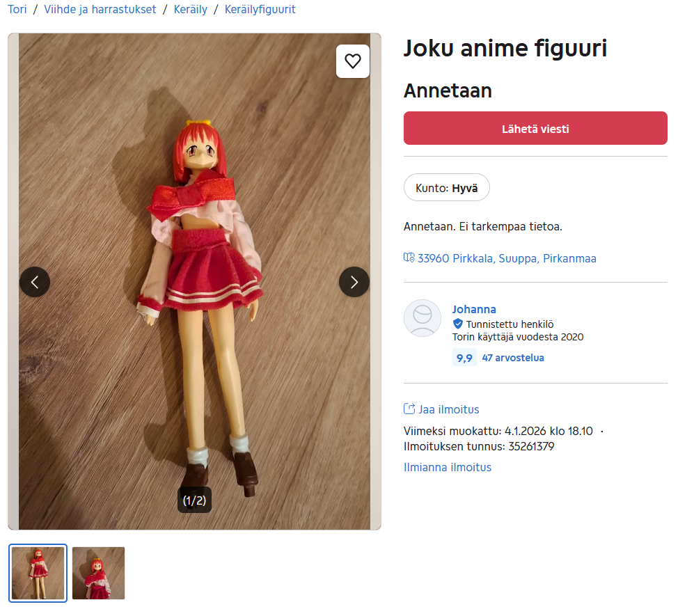Add listing to favorites with heart icon
687x616 pixels.
pos(353,61)
